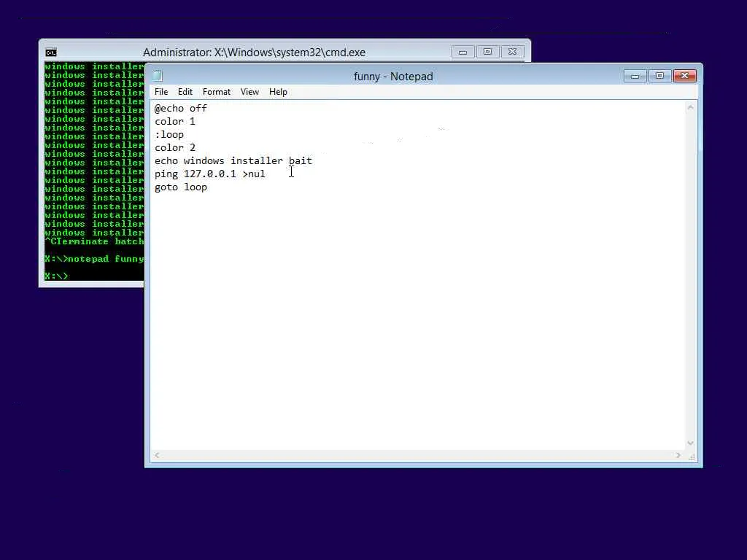Click the 'goto loop' line
The height and width of the screenshot is (560, 747).
(181, 187)
